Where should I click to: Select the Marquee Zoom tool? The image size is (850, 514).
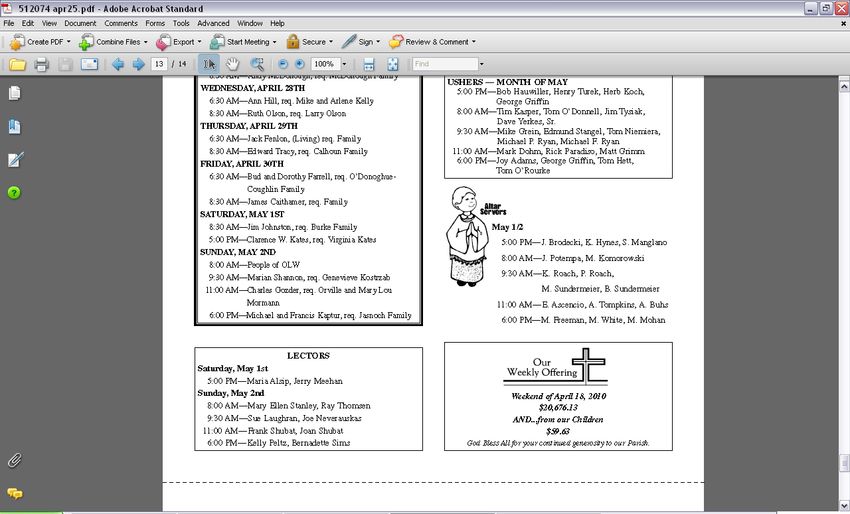click(x=257, y=64)
